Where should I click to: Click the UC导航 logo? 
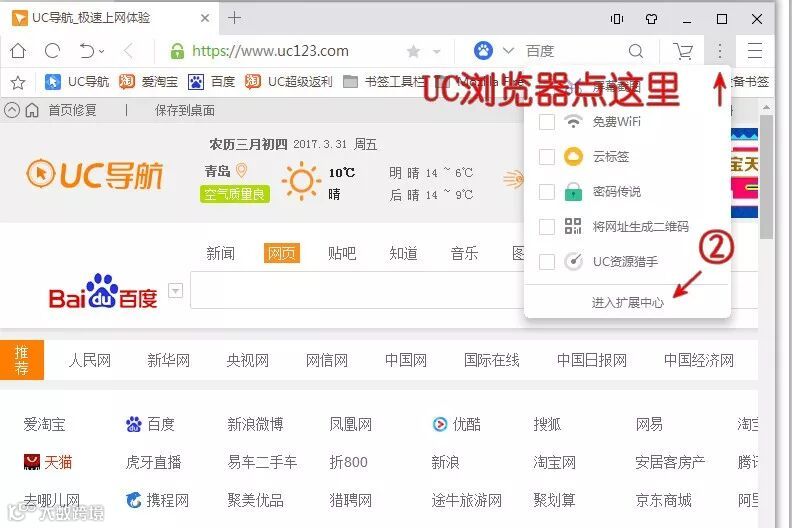94,175
